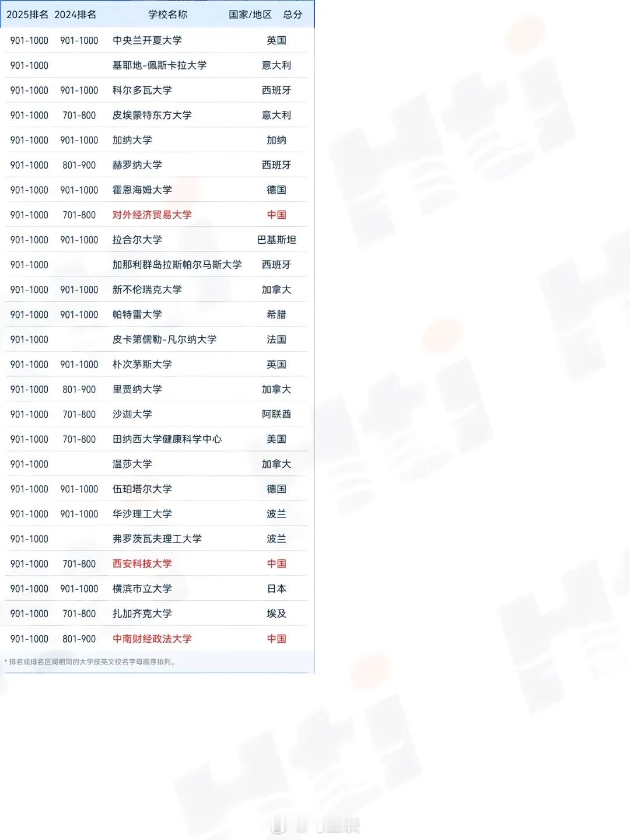This screenshot has height=840, width=630.
Task: Click 西班牙 in the 科尔多瓦大学 row
Action: point(276,90)
